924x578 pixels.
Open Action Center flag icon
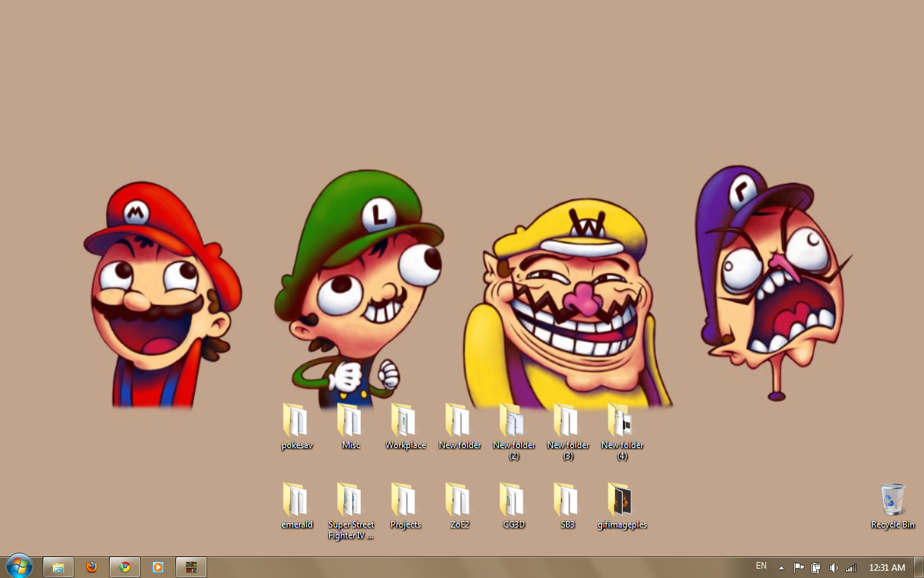(799, 568)
